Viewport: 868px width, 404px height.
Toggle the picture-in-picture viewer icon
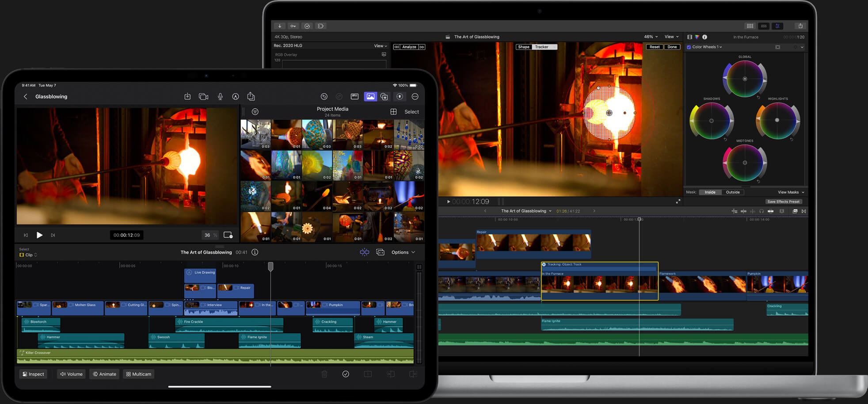228,235
